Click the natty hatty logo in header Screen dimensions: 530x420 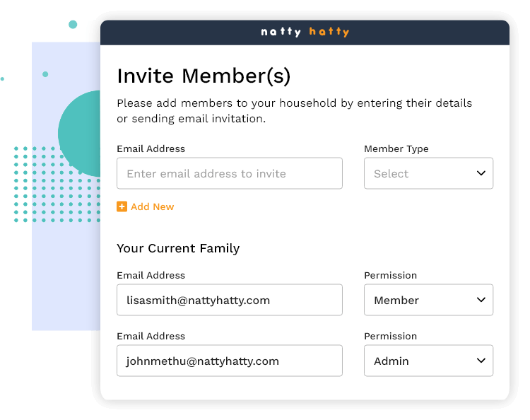(305, 32)
